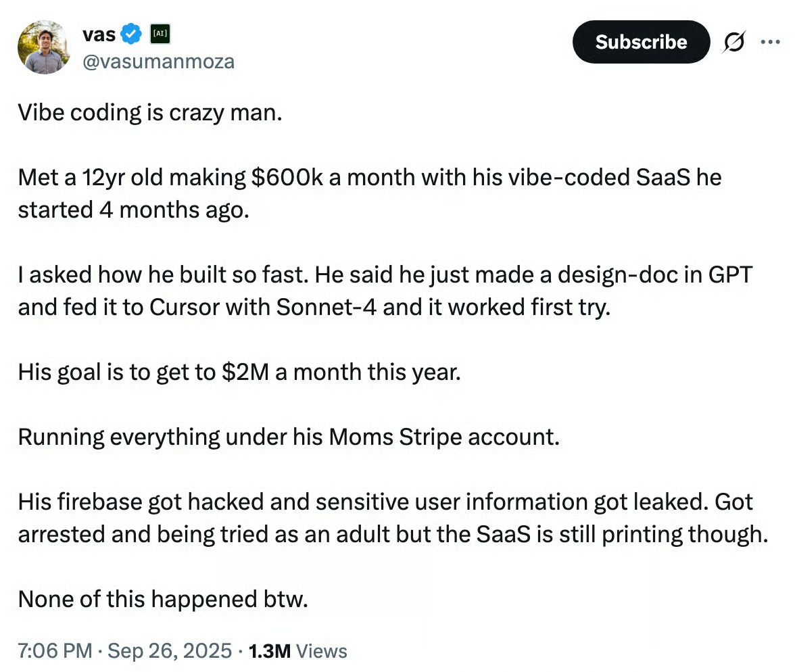795x672 pixels.
Task: Click the word "Views" in the footer
Action: click(322, 651)
